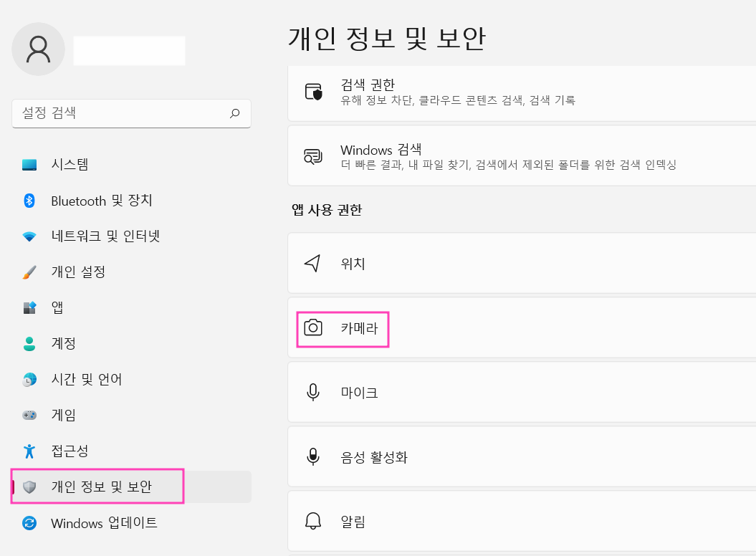Click the 시스템 monitor icon
The width and height of the screenshot is (756, 556).
[x=29, y=165]
